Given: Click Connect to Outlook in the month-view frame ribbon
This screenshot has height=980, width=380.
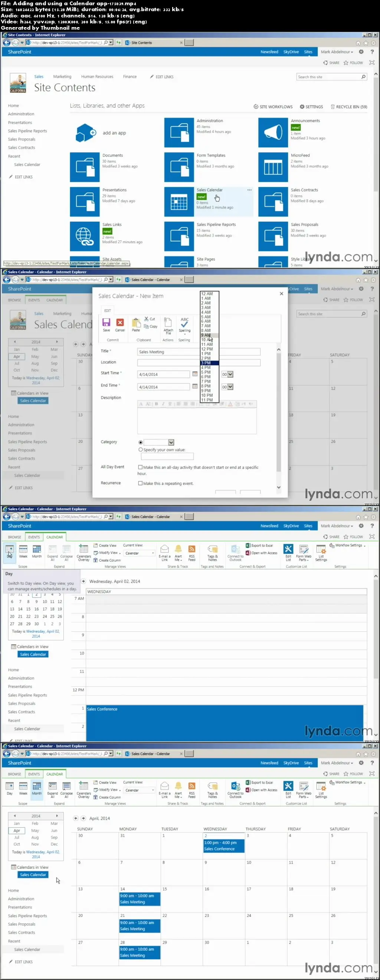Looking at the screenshot, I should click(x=235, y=790).
